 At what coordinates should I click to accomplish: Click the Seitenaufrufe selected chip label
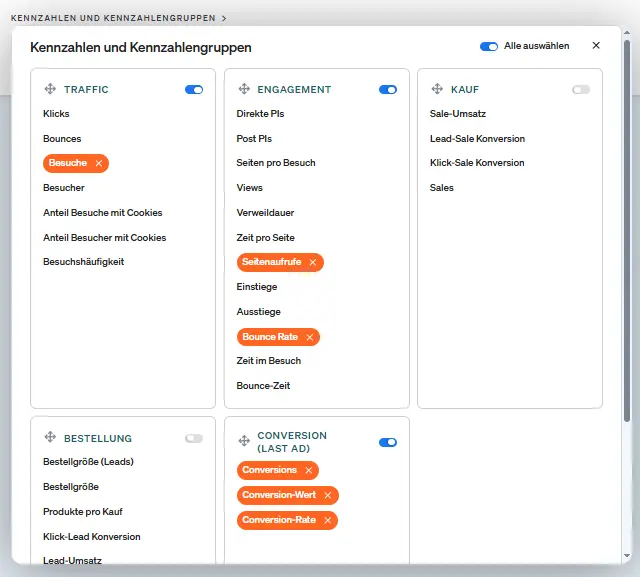[x=271, y=262]
